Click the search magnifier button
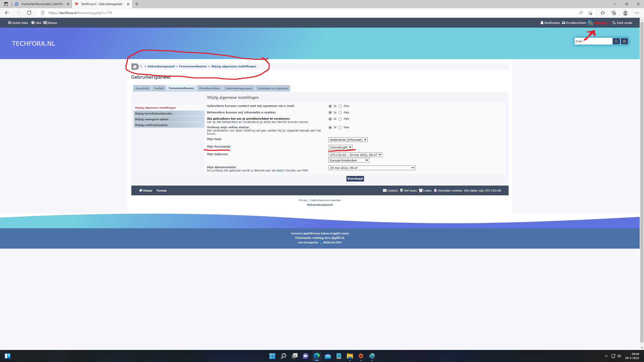Screen dimensions: 644x362 (616, 41)
